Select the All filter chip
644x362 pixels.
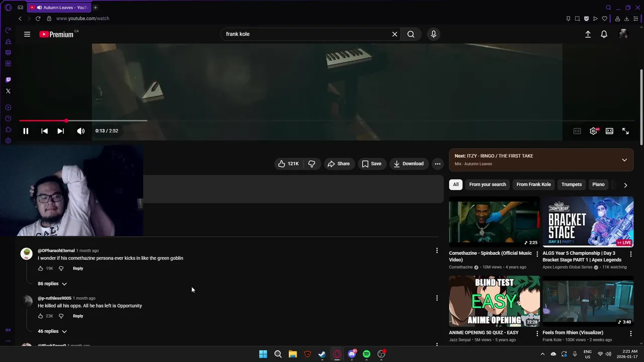click(456, 185)
